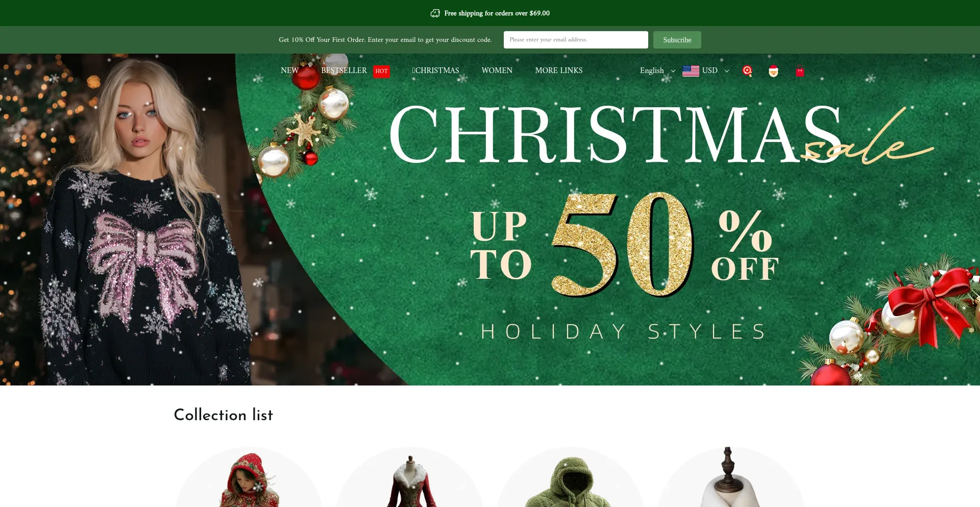Open the red hooded cape collection thumbnail
Image resolution: width=980 pixels, height=507 pixels.
tap(249, 477)
